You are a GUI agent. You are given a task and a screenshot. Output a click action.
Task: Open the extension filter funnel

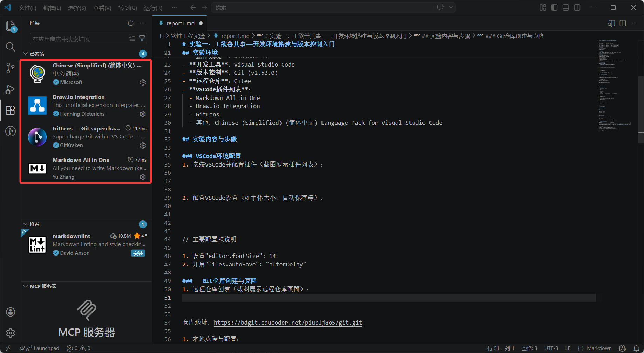(142, 38)
